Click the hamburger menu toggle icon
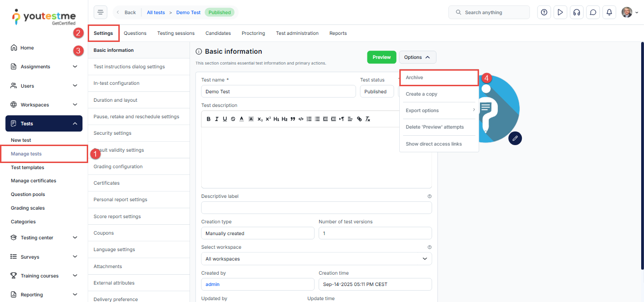The image size is (644, 302). point(100,12)
